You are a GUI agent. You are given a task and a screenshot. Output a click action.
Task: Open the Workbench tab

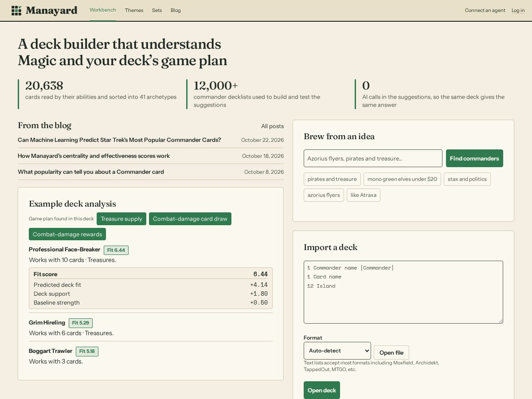click(x=103, y=10)
